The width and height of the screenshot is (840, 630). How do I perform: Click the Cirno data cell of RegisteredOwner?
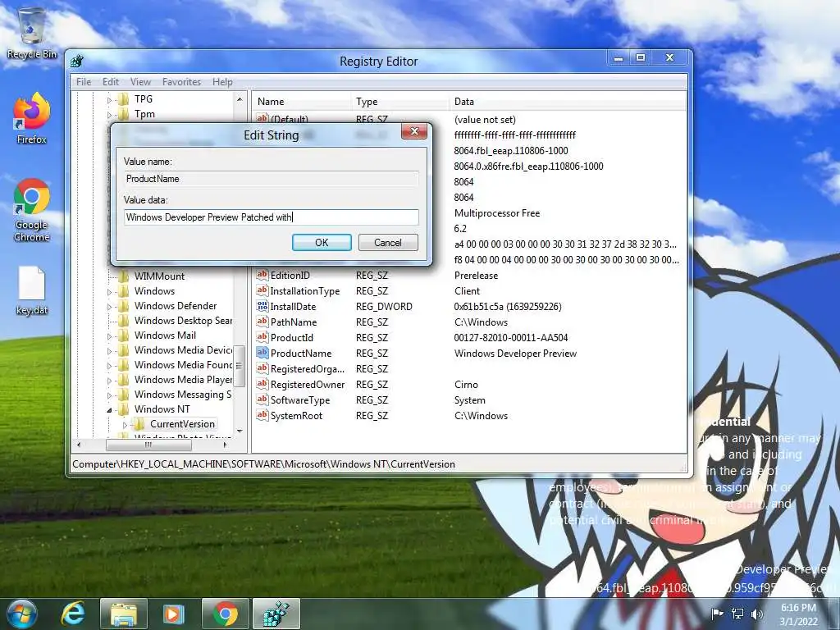pyautogui.click(x=466, y=384)
